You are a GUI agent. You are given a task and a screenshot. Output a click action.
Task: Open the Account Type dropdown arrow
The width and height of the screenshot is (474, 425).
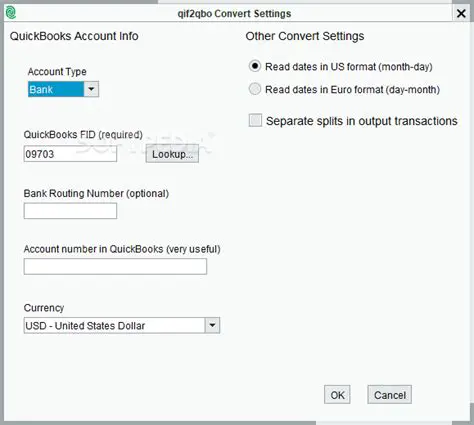click(x=91, y=89)
